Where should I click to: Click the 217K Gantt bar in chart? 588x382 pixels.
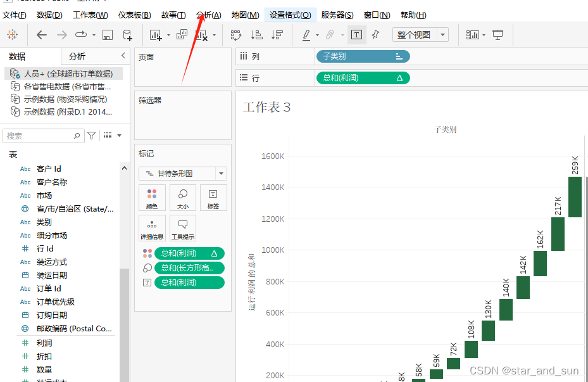click(x=558, y=234)
